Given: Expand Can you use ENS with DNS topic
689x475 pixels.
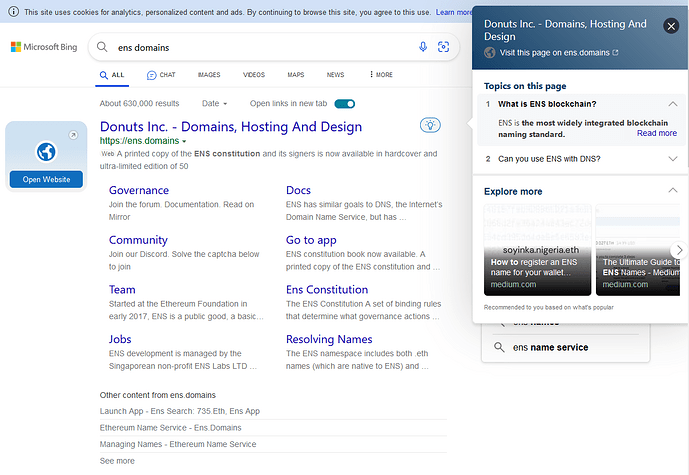Looking at the screenshot, I should click(672, 159).
